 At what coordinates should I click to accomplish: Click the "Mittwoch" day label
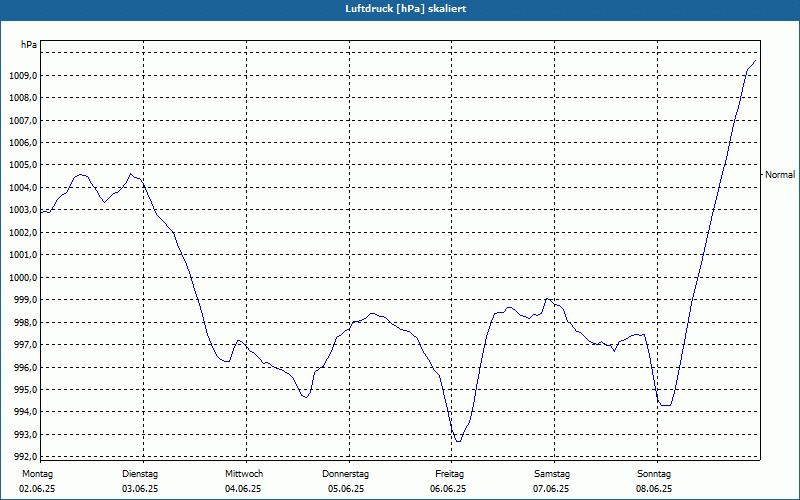[x=244, y=474]
